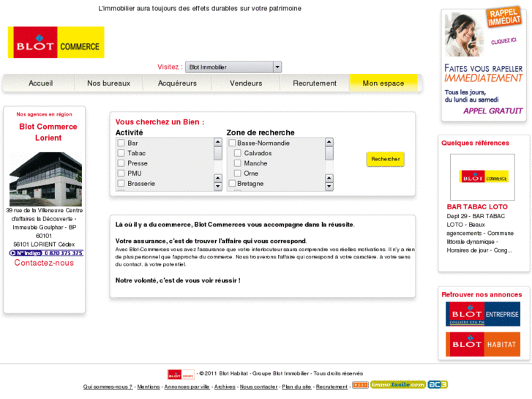Click the N° Indigo phone number badge

click(47, 253)
